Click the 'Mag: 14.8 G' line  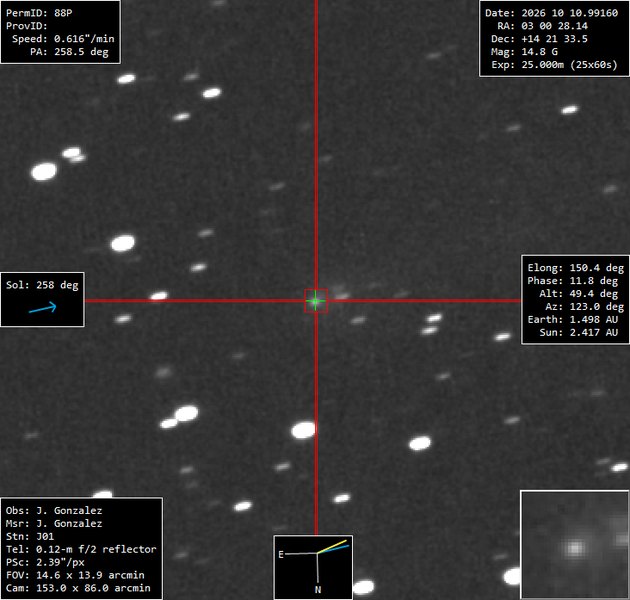[x=524, y=52]
